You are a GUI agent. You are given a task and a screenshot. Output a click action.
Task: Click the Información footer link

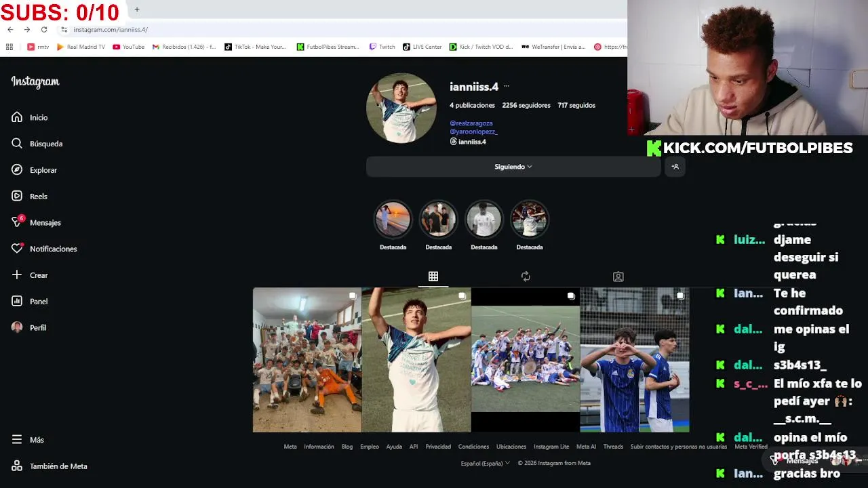point(319,447)
